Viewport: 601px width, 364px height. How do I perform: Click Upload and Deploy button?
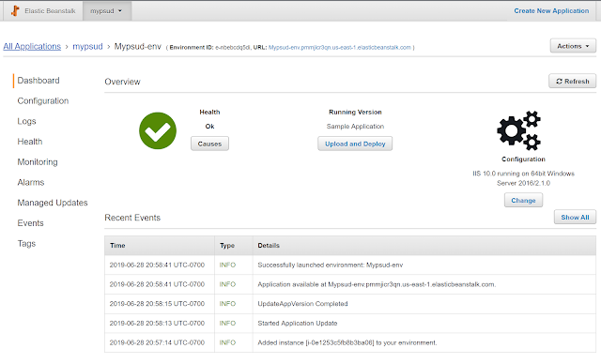355,144
